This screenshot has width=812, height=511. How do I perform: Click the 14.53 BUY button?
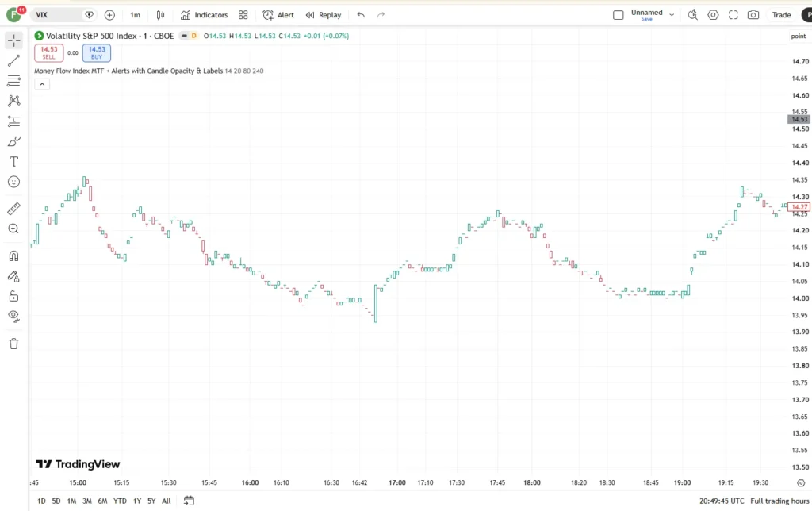point(97,53)
